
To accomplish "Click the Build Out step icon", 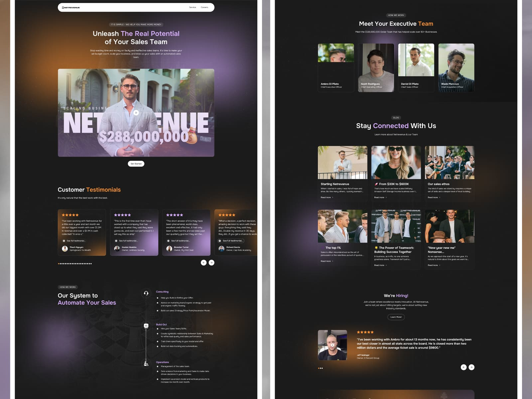I will [x=146, y=326].
